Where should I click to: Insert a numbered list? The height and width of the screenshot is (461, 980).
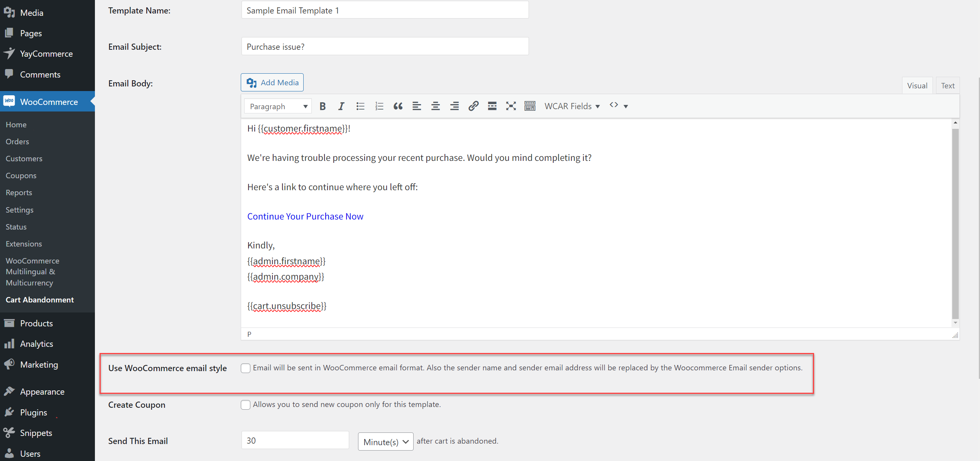pyautogui.click(x=379, y=106)
